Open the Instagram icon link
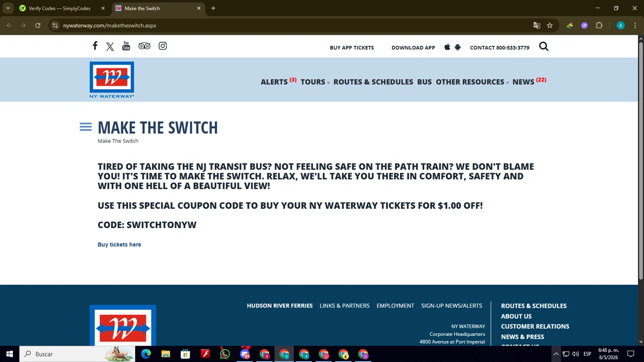Image resolution: width=644 pixels, height=362 pixels. pyautogui.click(x=163, y=46)
